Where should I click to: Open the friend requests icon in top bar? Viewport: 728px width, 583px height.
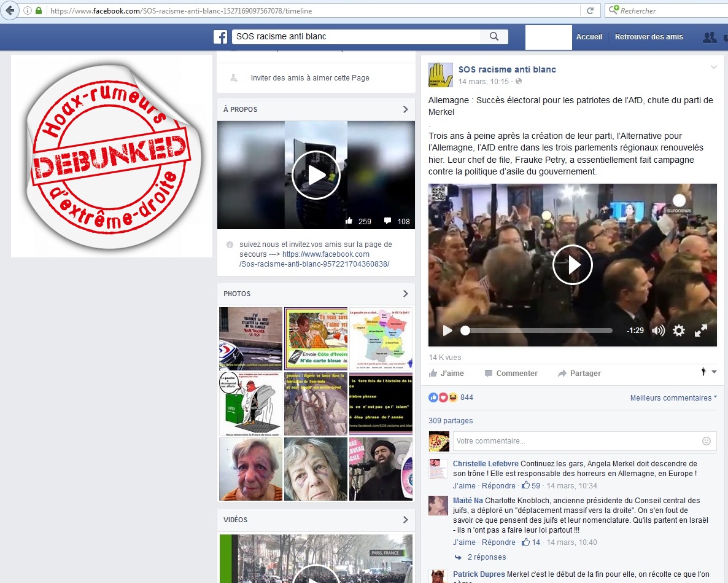pyautogui.click(x=710, y=37)
